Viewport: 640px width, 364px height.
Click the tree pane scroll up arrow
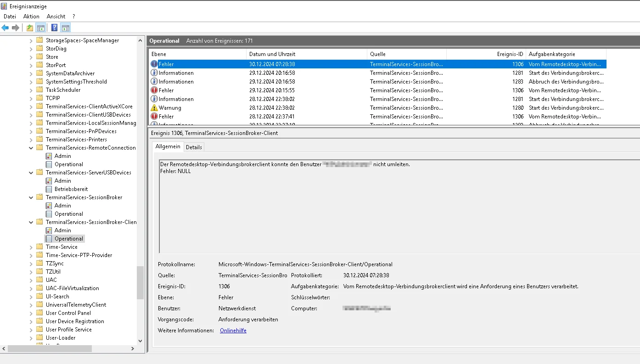(x=140, y=40)
